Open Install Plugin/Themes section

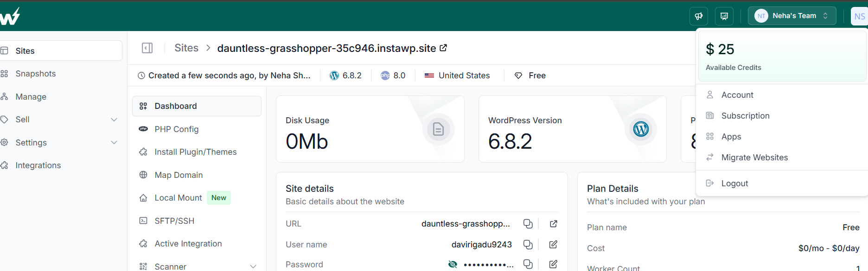click(197, 152)
